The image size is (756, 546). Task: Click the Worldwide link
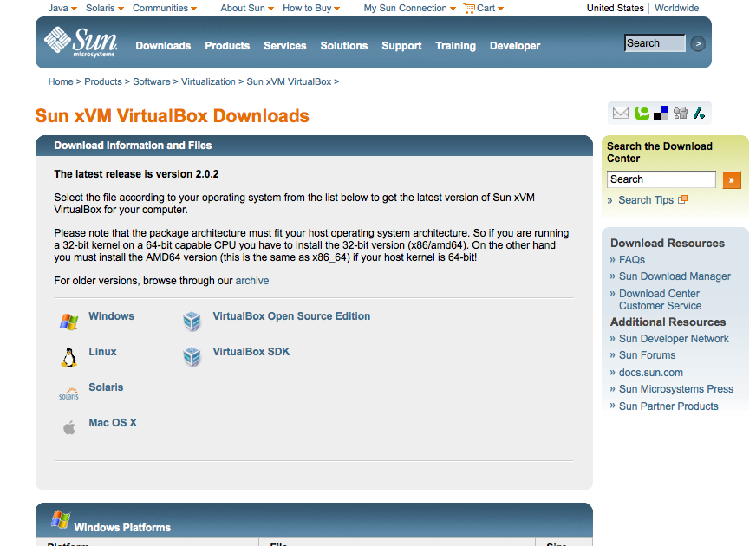point(676,8)
